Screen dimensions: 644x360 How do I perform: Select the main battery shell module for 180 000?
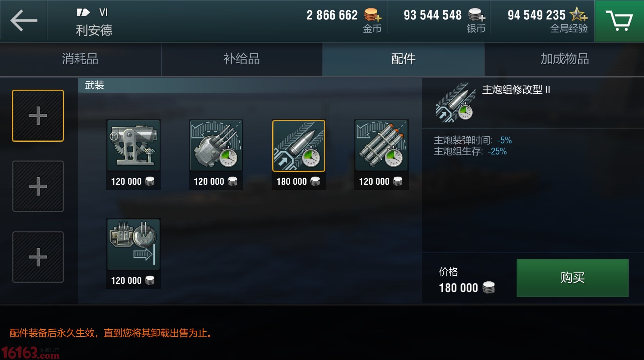[299, 154]
